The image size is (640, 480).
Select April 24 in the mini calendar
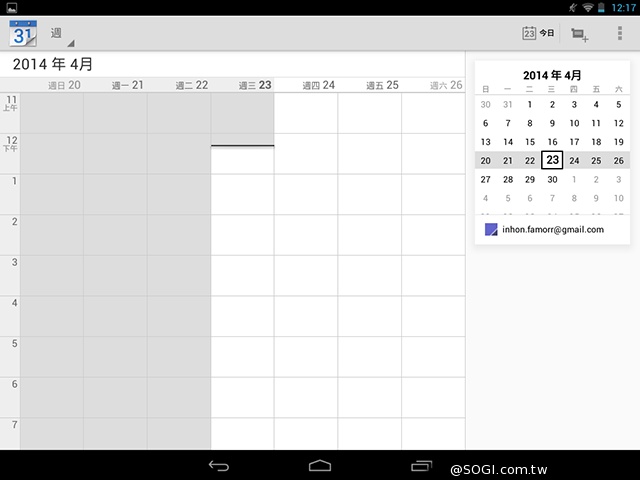pyautogui.click(x=574, y=161)
